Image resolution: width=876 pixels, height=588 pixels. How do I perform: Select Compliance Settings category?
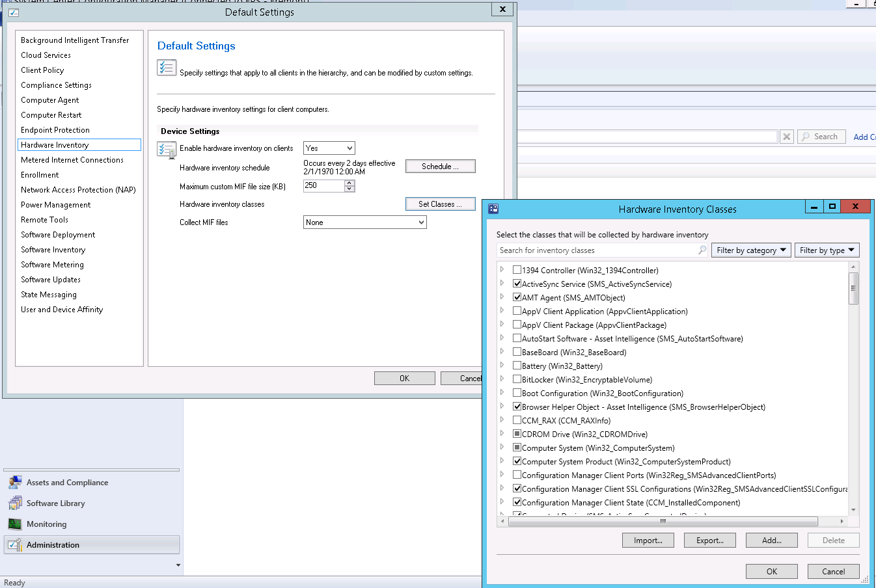56,85
